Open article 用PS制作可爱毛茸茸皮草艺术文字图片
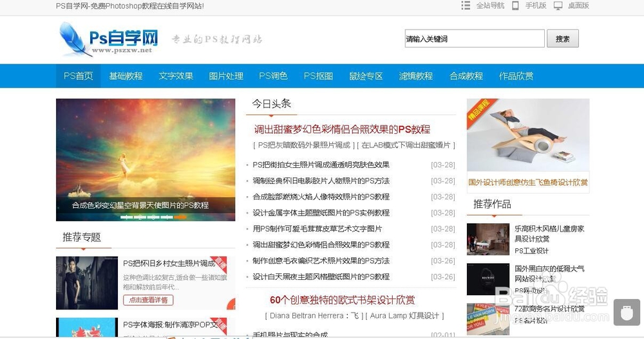Screen dimensions: 644x339 click(x=317, y=228)
